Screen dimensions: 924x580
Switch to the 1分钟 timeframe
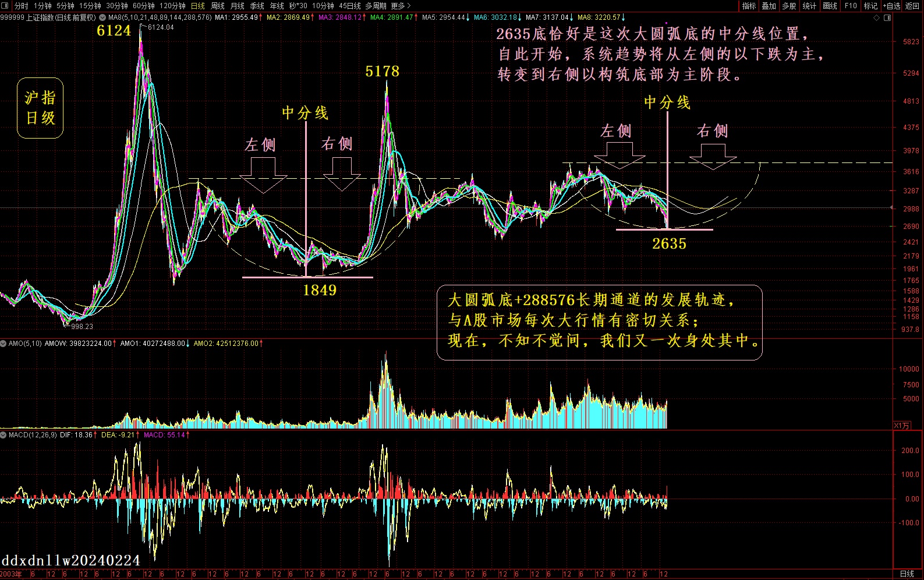43,6
